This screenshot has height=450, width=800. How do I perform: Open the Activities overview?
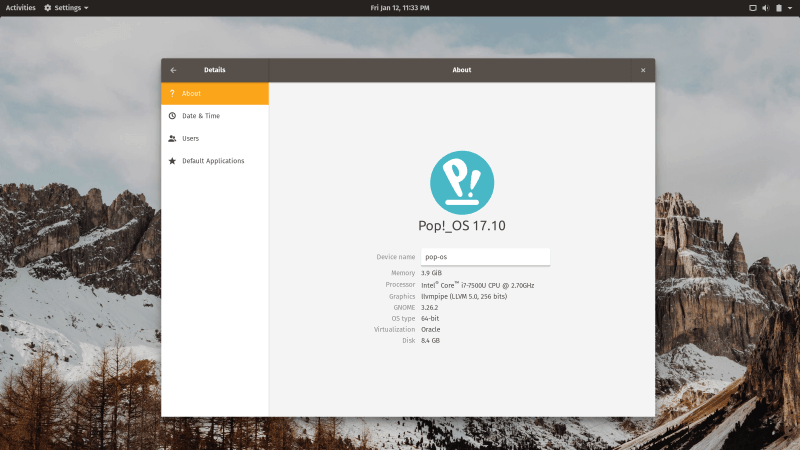pyautogui.click(x=20, y=8)
